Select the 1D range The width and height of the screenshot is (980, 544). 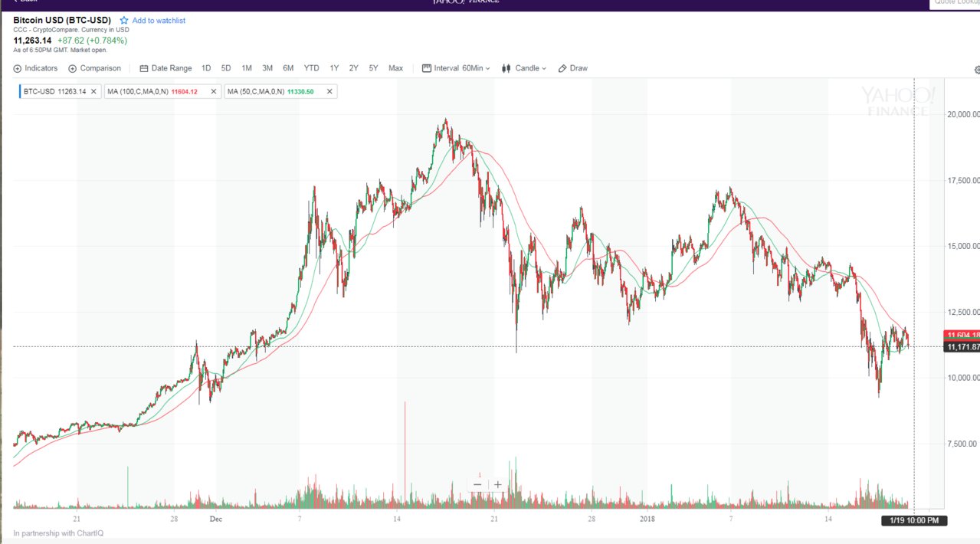coord(206,68)
